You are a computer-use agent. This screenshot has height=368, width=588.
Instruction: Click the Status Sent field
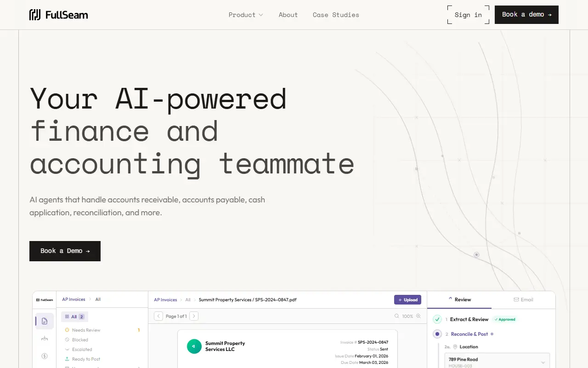[378, 349]
